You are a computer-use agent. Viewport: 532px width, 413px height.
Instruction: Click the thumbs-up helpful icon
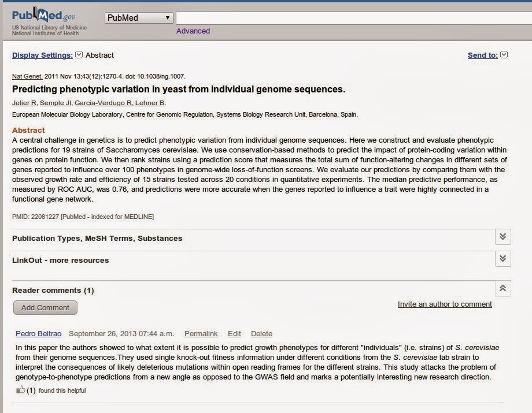point(20,390)
